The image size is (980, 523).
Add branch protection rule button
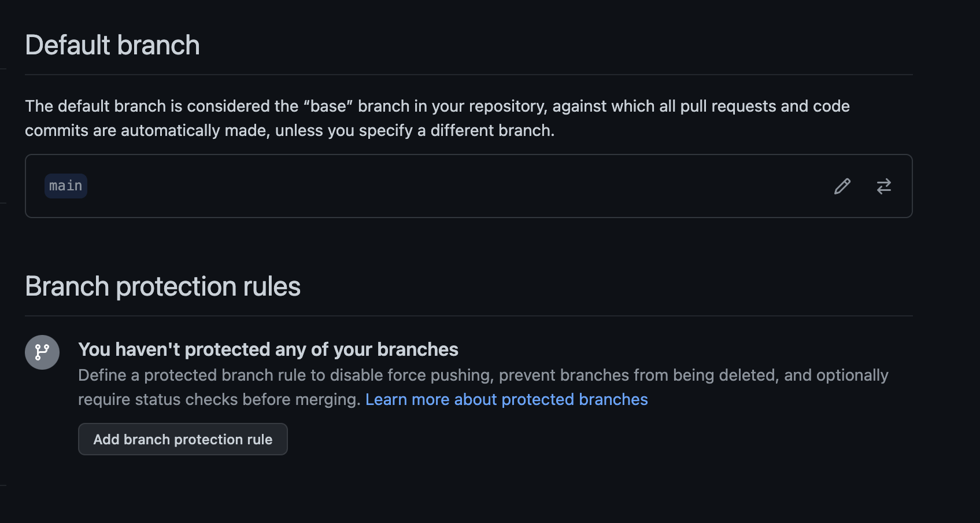tap(183, 439)
